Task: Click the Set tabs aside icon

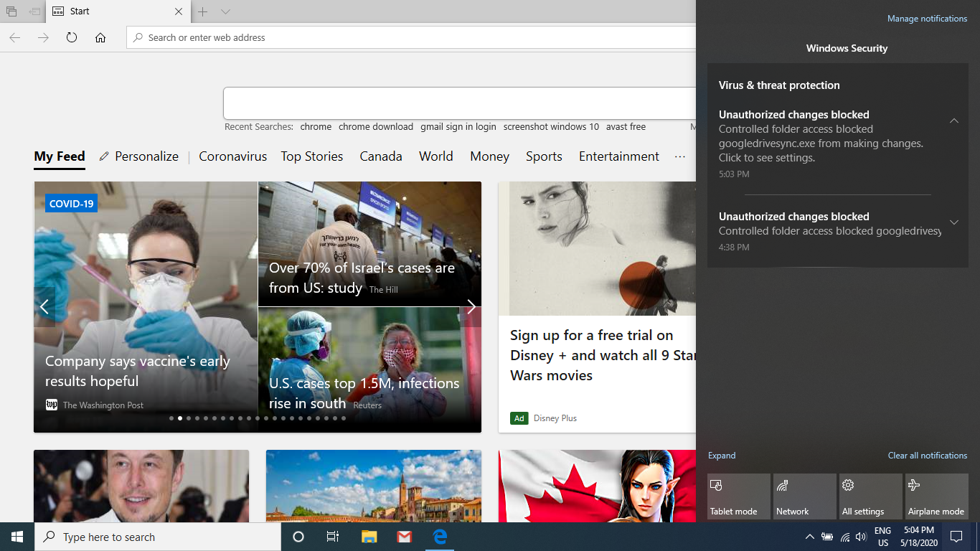Action: 34,11
